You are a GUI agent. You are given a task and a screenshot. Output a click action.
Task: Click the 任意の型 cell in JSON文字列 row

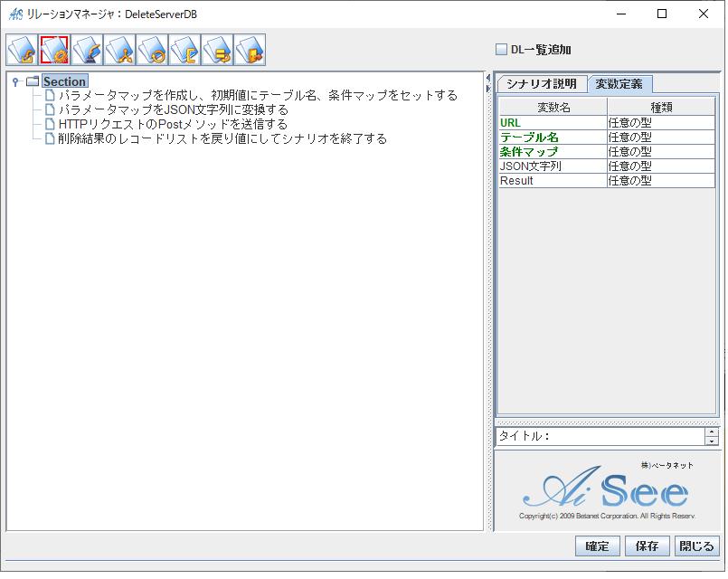pyautogui.click(x=661, y=166)
